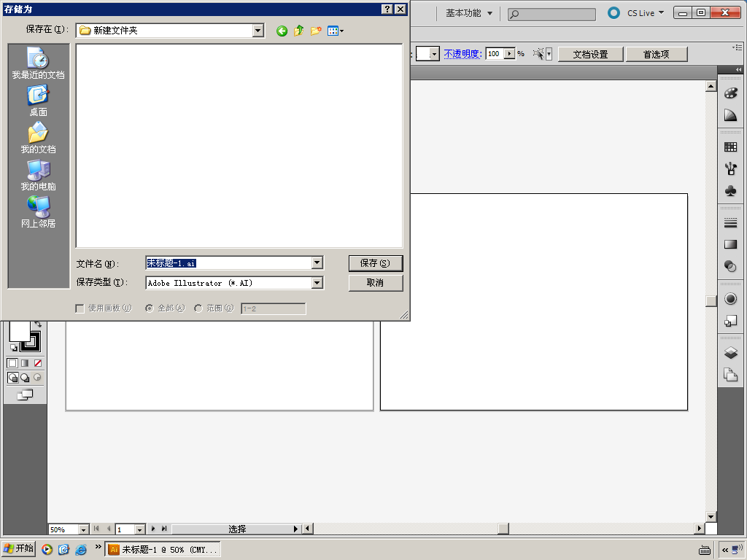Go to Network Neighborhood (网上邻居) location

coord(38,212)
